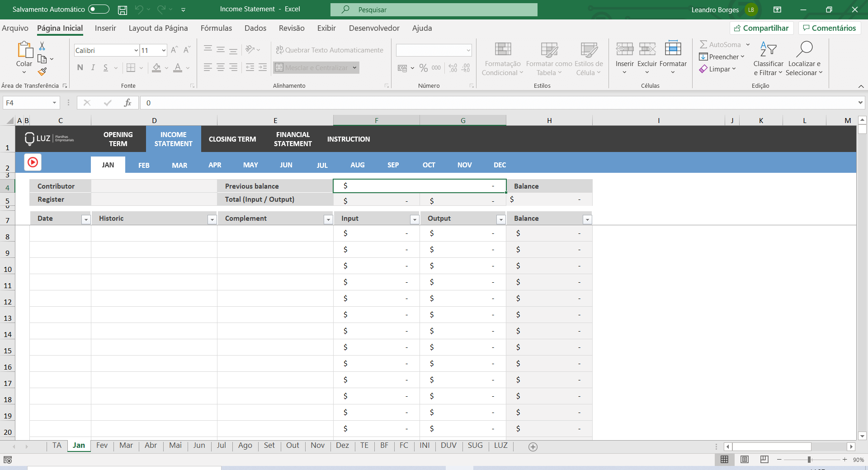868x470 pixels.
Task: Select the italic formatting icon
Action: coord(93,67)
